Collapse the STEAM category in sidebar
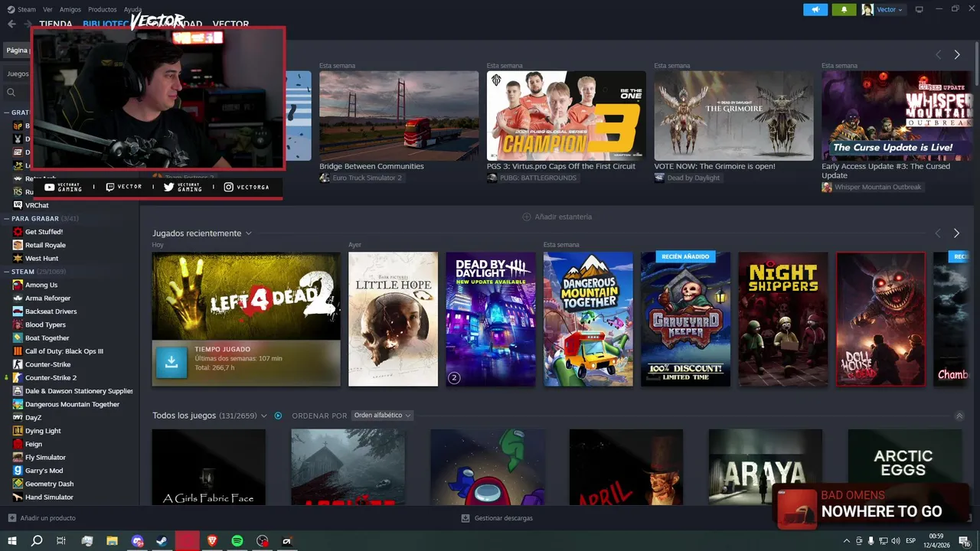 (x=6, y=272)
